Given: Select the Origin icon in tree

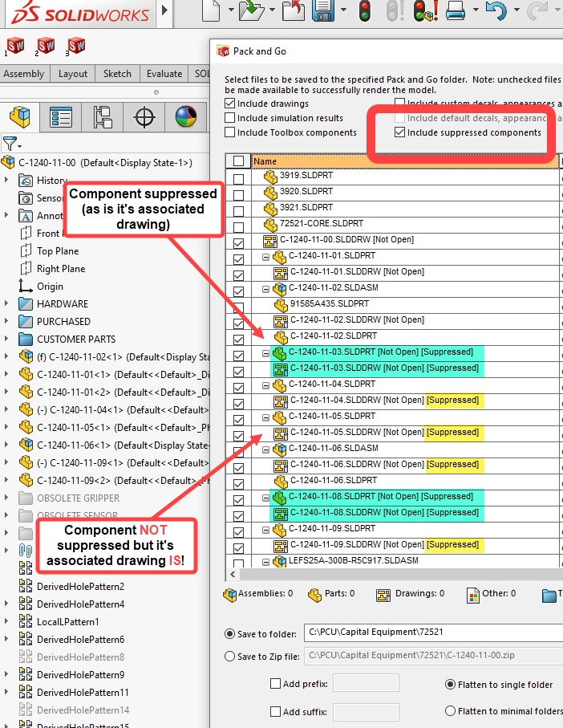Looking at the screenshot, I should tap(26, 286).
